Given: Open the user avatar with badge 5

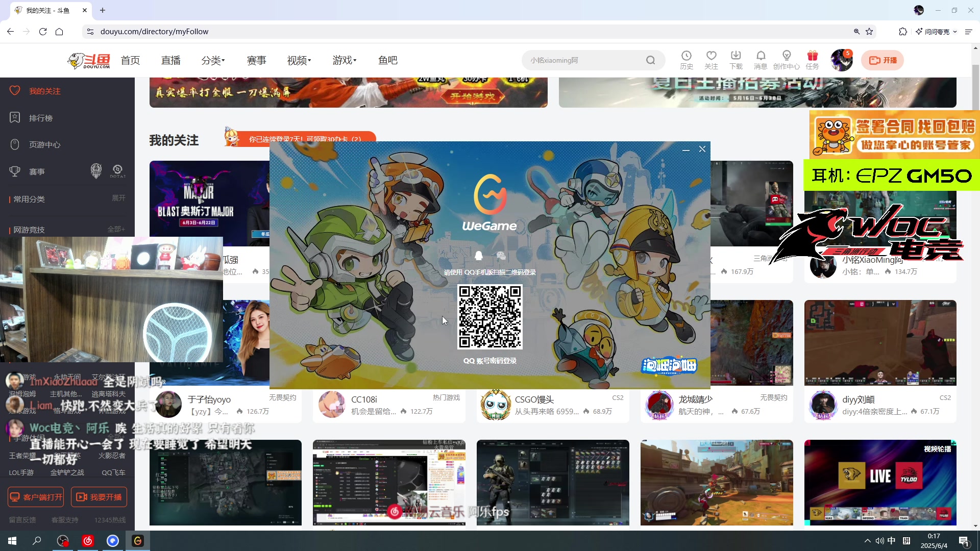Looking at the screenshot, I should 841,60.
